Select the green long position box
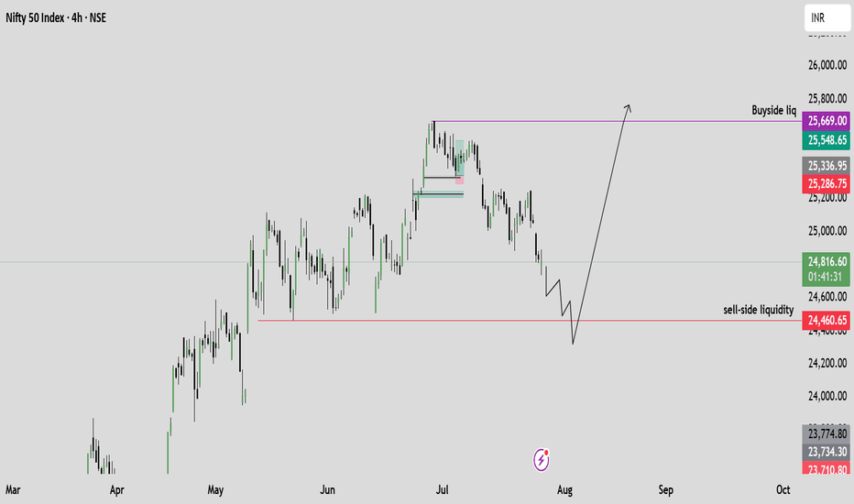The image size is (854, 504). point(460,158)
